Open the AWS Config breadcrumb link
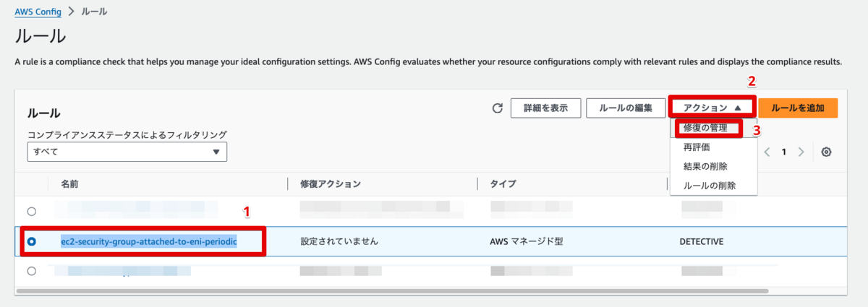The height and width of the screenshot is (307, 868). coord(36,12)
